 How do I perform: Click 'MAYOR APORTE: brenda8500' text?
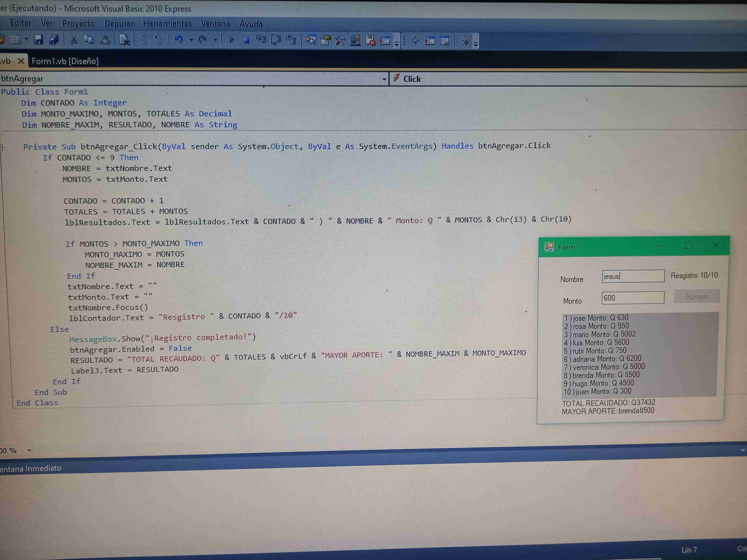608,411
